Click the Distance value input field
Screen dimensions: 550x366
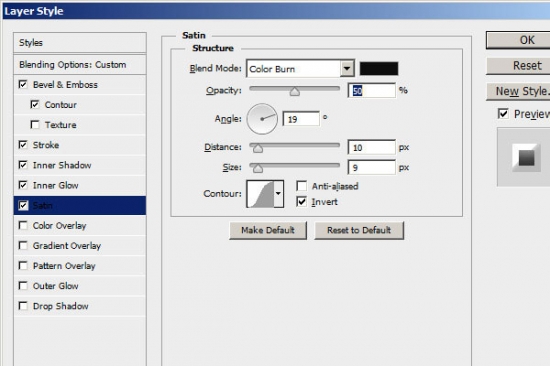[x=371, y=147]
